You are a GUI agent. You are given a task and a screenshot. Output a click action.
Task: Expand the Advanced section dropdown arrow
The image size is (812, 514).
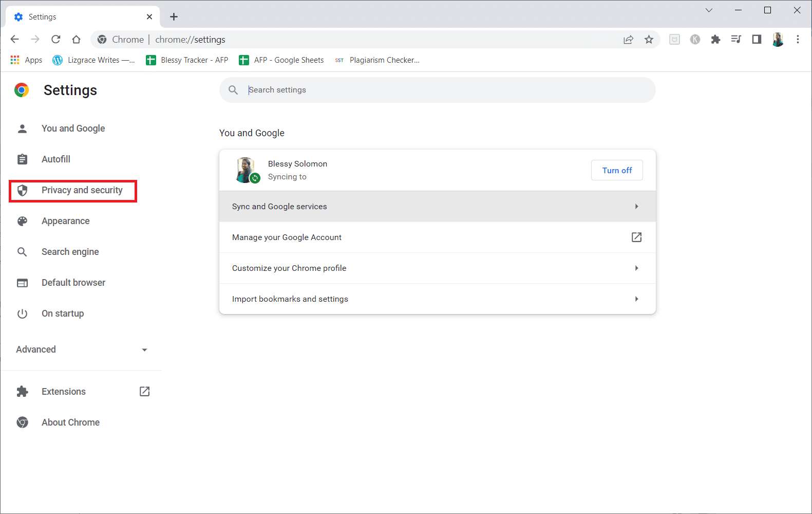coord(144,350)
